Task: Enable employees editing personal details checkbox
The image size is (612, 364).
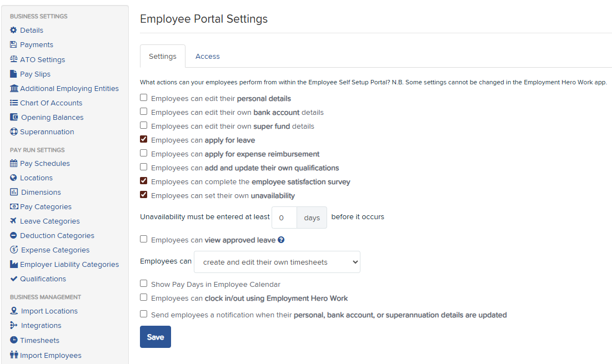Action: [x=144, y=98]
